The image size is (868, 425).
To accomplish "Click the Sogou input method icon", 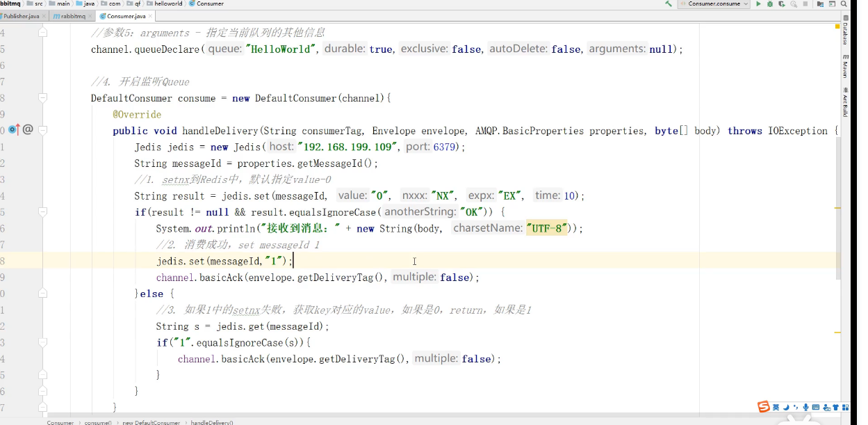I will coord(763,407).
